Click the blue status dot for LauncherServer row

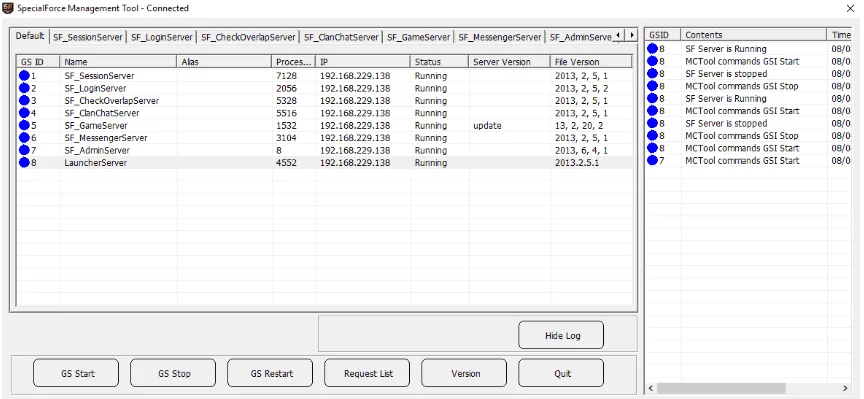pos(24,163)
